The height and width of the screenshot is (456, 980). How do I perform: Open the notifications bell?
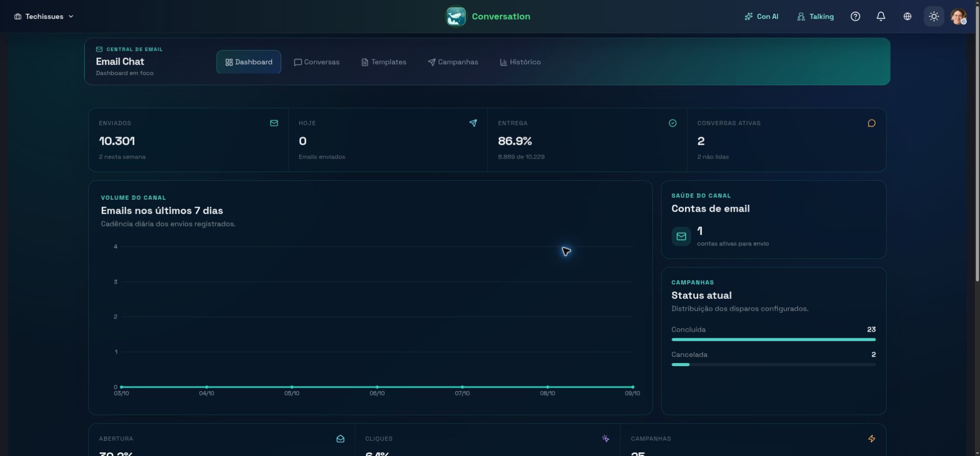(x=881, y=16)
